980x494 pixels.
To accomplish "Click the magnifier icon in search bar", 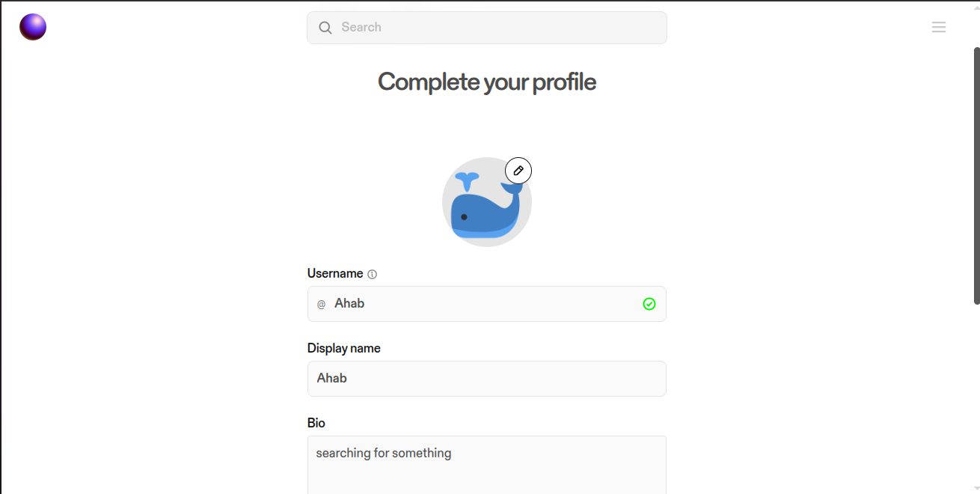I will tap(325, 28).
